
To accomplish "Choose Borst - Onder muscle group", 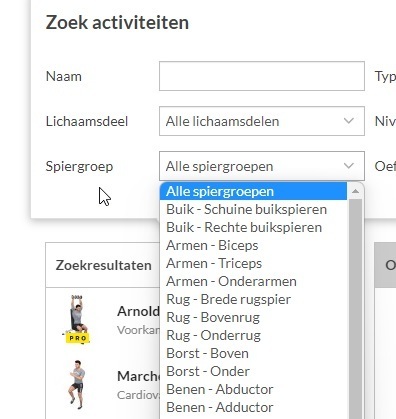I will [x=253, y=371].
